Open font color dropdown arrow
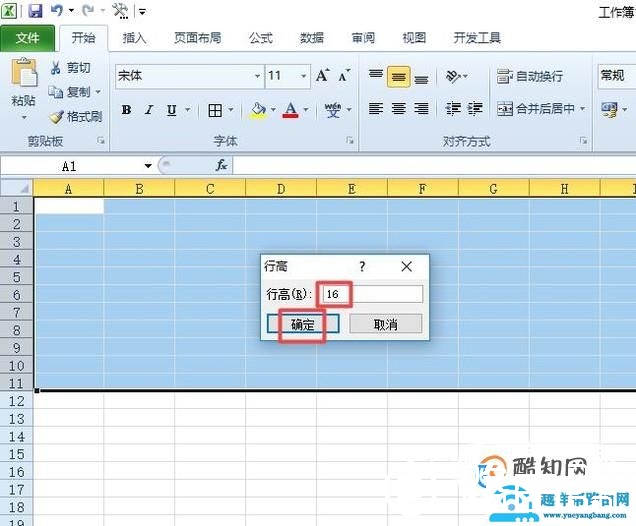 click(306, 109)
